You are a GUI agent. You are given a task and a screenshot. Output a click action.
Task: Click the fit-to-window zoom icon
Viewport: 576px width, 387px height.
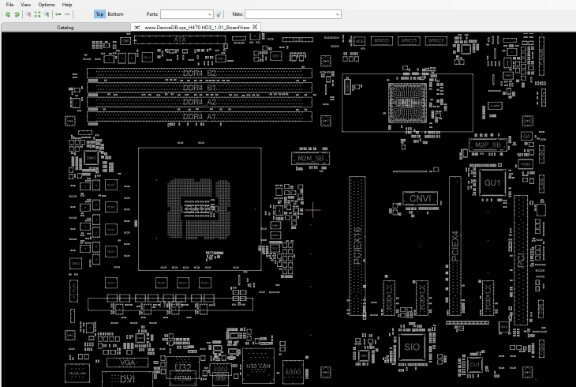coord(37,14)
